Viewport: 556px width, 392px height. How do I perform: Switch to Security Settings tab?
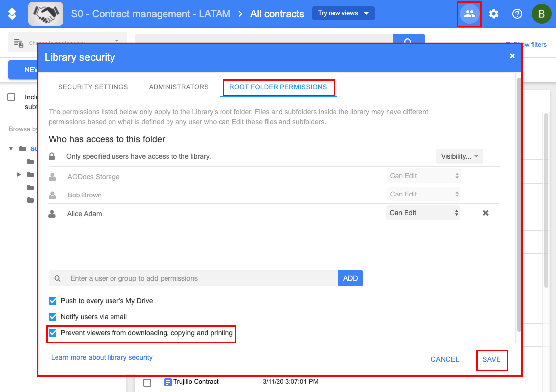pyautogui.click(x=93, y=87)
